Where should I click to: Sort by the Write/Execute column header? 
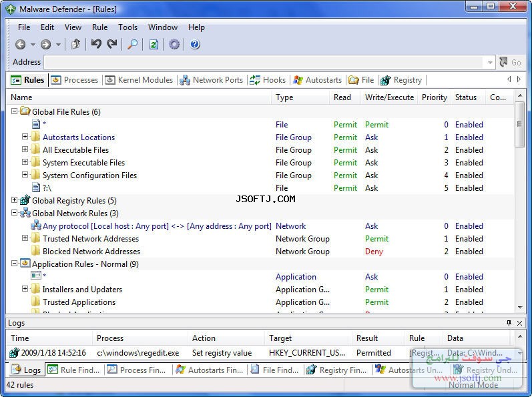pos(389,97)
